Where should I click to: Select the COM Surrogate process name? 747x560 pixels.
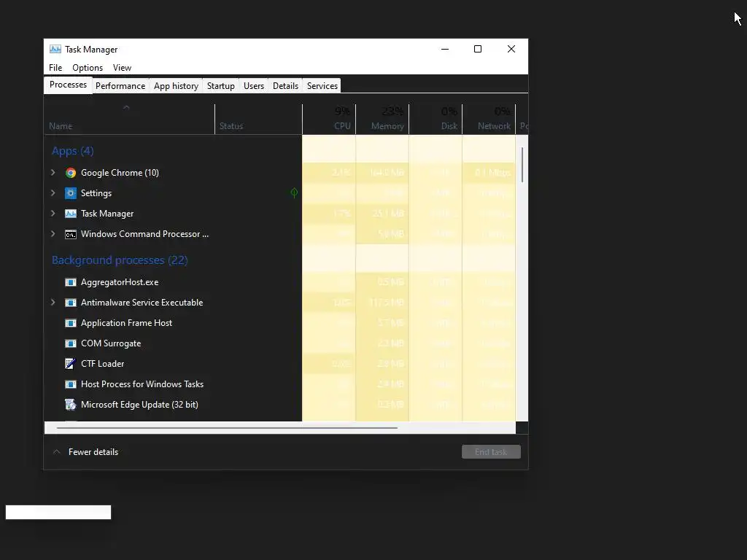pos(111,343)
